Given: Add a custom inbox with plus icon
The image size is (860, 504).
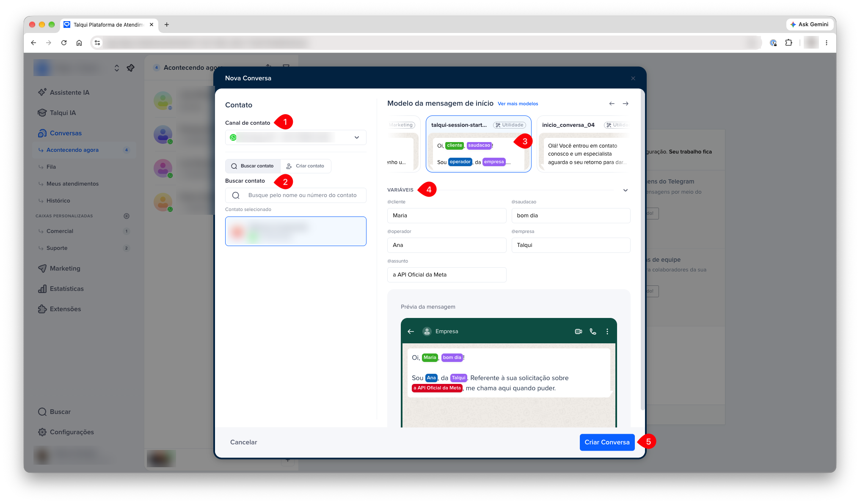Looking at the screenshot, I should pyautogui.click(x=127, y=216).
